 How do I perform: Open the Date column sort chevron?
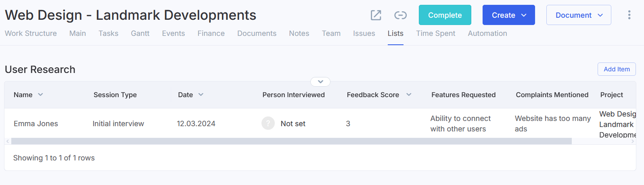click(x=201, y=95)
